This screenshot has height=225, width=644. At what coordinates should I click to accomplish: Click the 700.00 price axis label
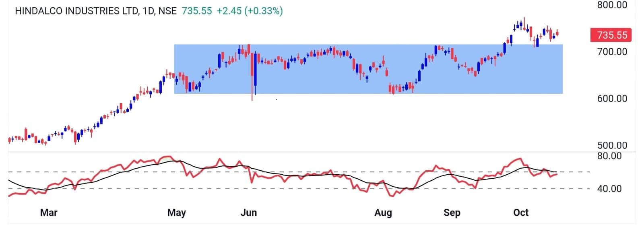612,52
